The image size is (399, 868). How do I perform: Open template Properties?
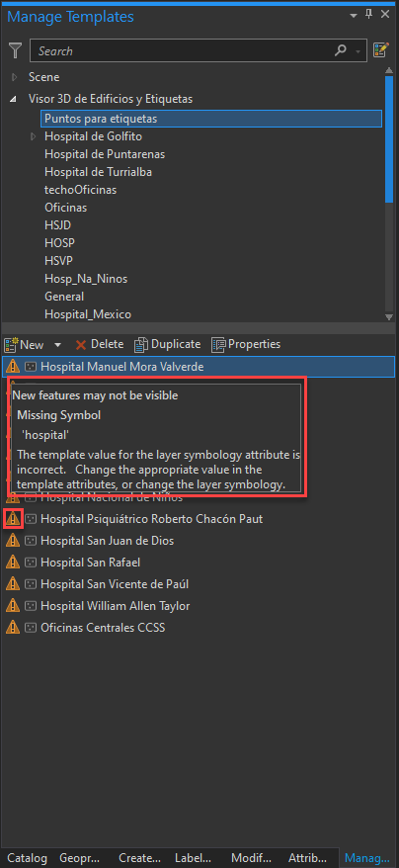click(x=246, y=344)
